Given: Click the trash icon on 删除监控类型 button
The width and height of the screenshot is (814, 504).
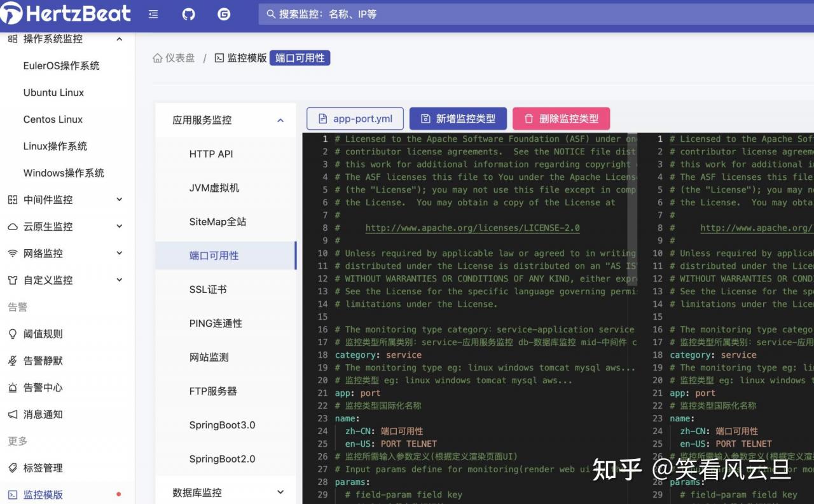Looking at the screenshot, I should point(528,119).
